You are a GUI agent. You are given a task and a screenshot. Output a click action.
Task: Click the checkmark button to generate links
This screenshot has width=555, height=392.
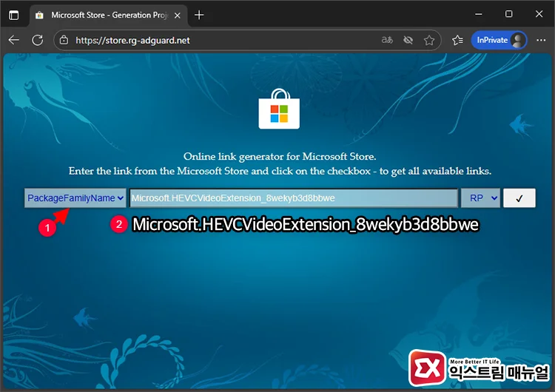click(519, 198)
